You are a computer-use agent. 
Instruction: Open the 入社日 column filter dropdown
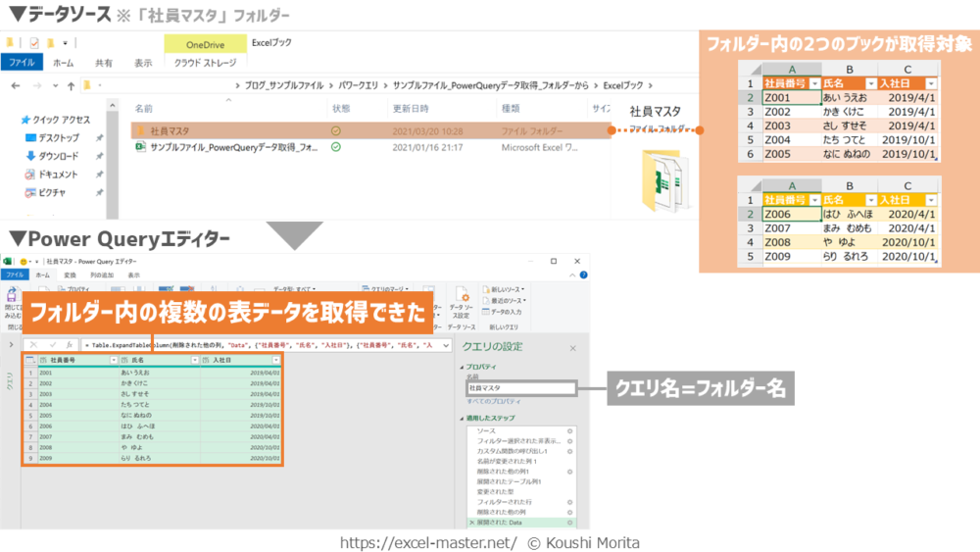click(276, 361)
